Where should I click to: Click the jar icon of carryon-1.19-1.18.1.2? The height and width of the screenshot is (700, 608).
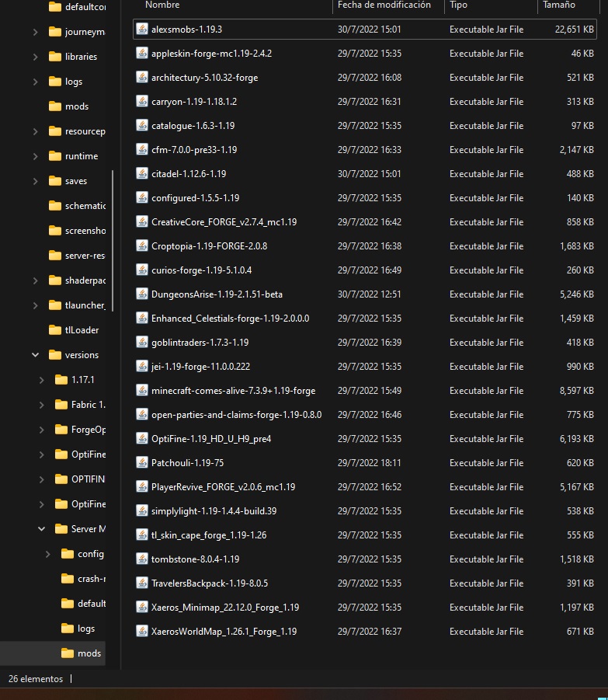pyautogui.click(x=142, y=101)
